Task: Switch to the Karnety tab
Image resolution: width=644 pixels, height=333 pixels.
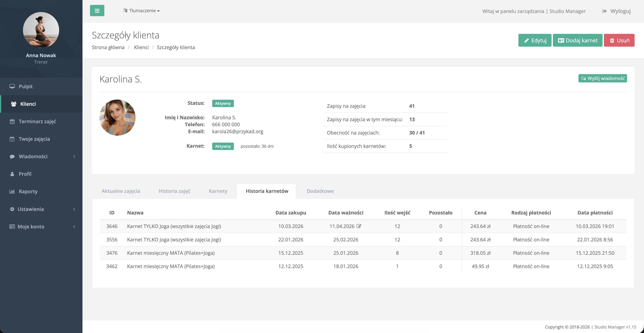Action: [x=218, y=191]
